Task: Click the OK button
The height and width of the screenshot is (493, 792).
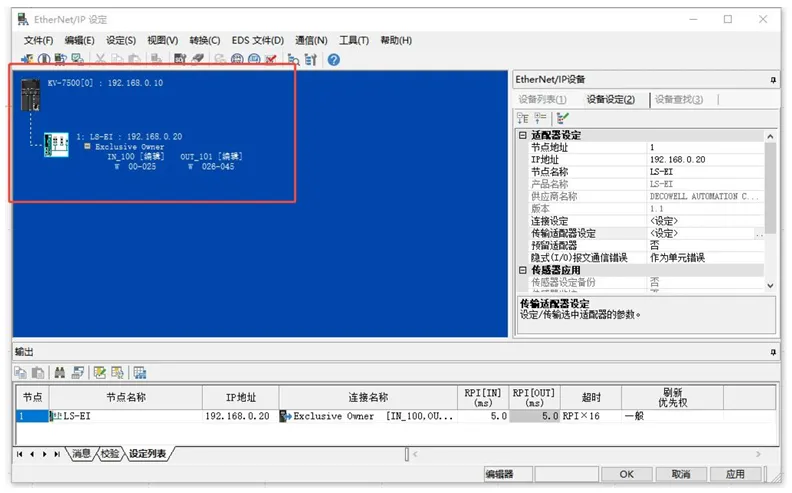Action: click(x=626, y=474)
